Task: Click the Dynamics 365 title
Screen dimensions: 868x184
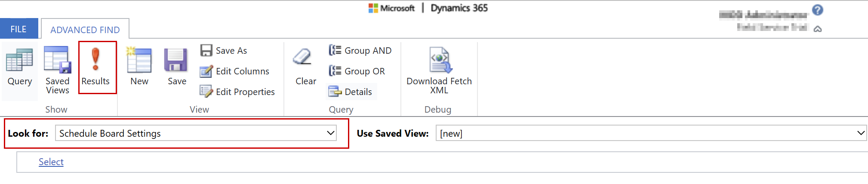Action: [x=459, y=8]
